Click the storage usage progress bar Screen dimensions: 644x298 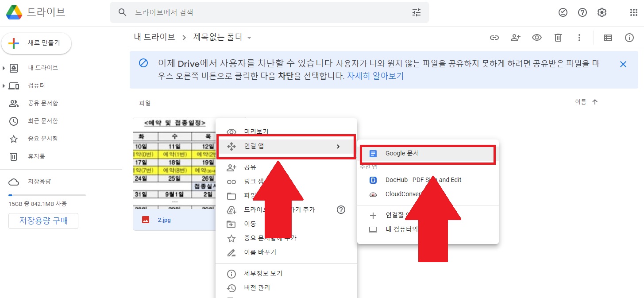tap(47, 195)
